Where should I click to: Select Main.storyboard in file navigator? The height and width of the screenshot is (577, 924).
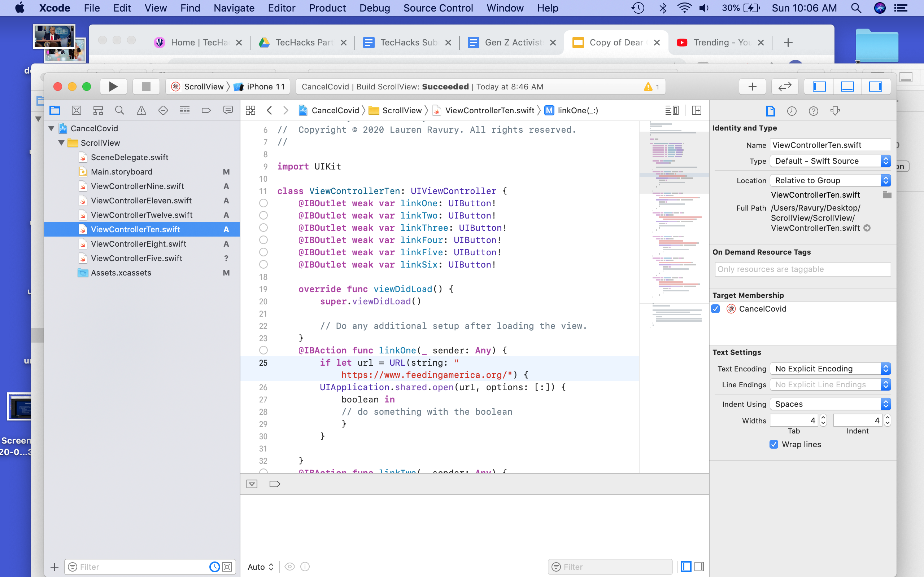[121, 172]
